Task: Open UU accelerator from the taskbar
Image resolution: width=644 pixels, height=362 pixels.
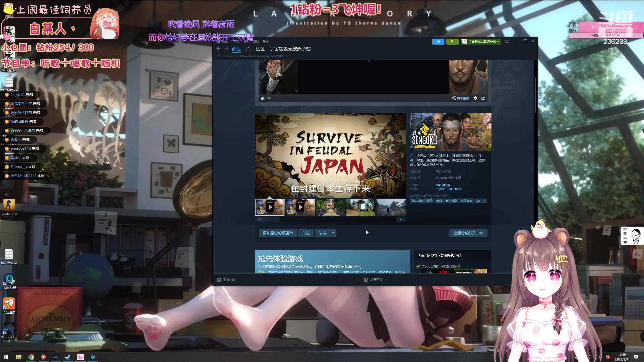Action: click(93, 357)
